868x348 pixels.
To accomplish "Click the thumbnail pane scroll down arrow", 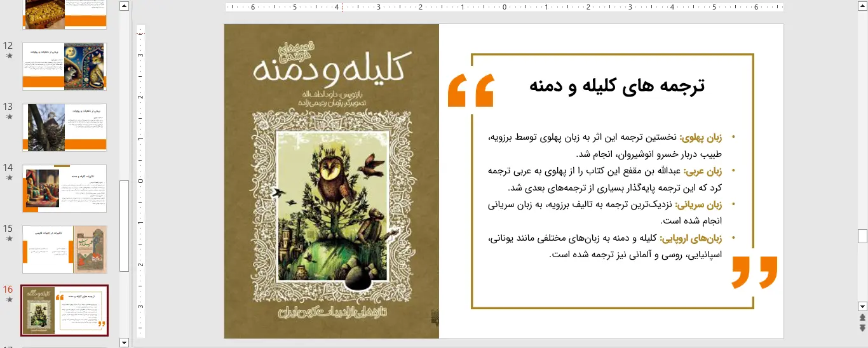I will 125,343.
